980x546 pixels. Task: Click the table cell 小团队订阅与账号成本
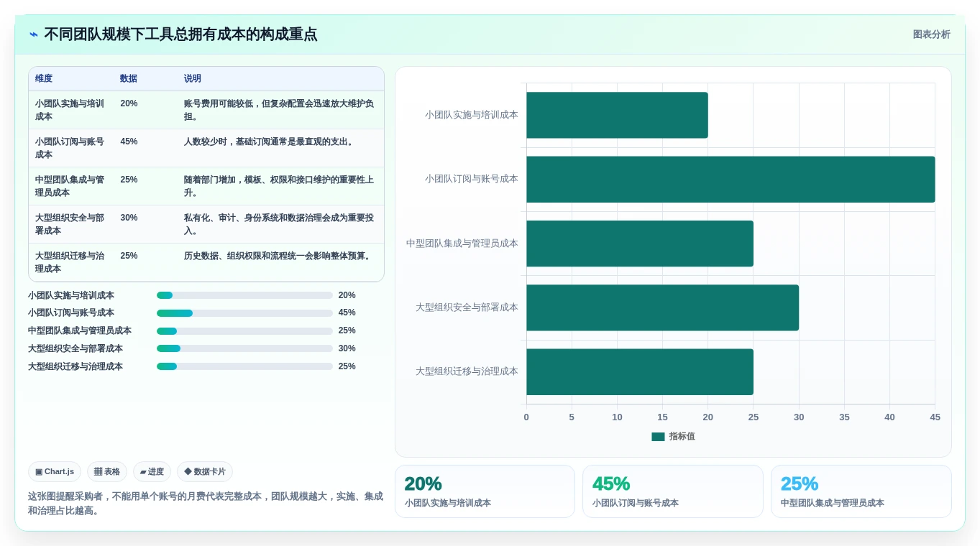coord(70,148)
